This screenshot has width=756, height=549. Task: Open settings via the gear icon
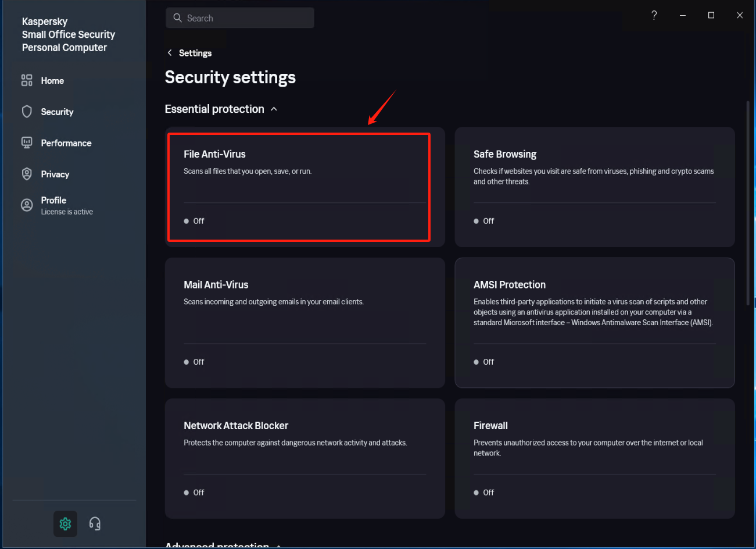point(65,524)
